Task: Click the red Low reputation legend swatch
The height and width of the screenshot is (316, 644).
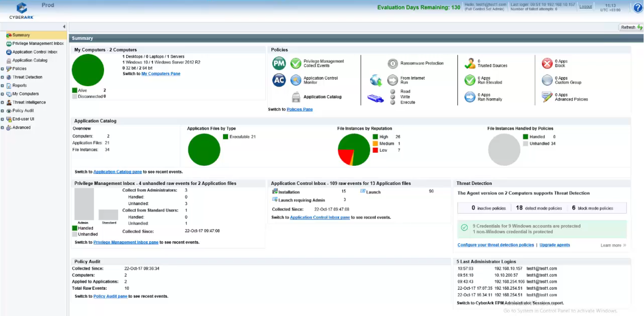Action: (x=375, y=150)
